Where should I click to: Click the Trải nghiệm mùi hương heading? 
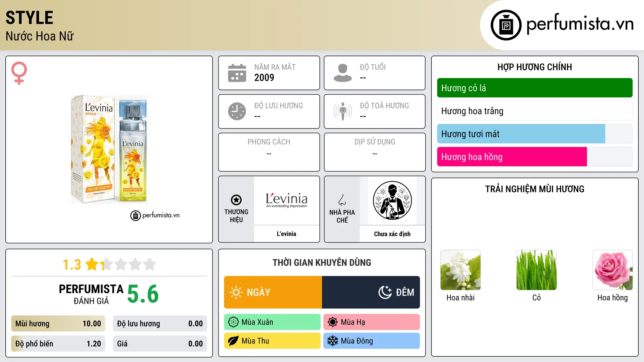click(535, 189)
